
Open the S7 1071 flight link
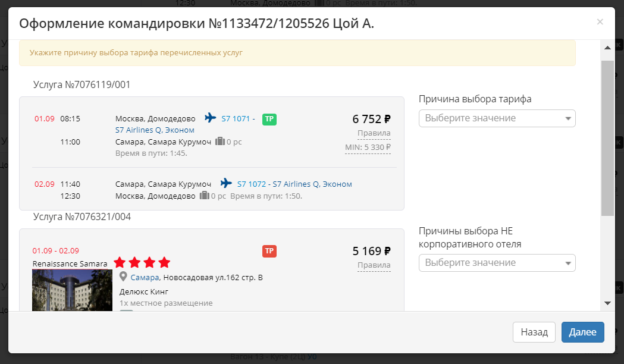click(238, 118)
